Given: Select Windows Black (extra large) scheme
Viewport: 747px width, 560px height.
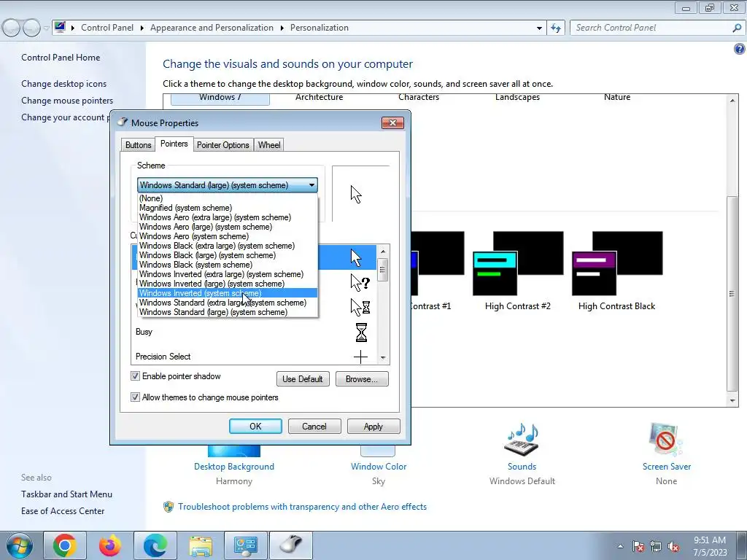Looking at the screenshot, I should 228,246.
